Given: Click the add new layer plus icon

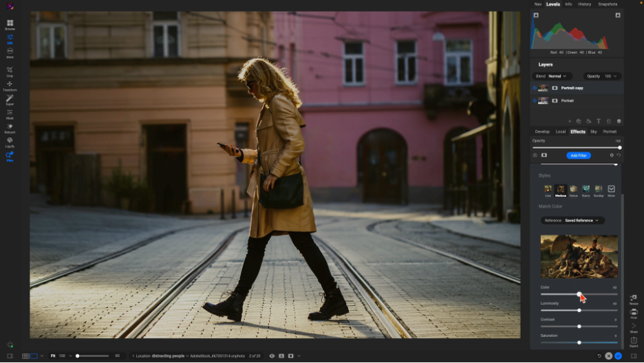Looking at the screenshot, I should (569, 121).
